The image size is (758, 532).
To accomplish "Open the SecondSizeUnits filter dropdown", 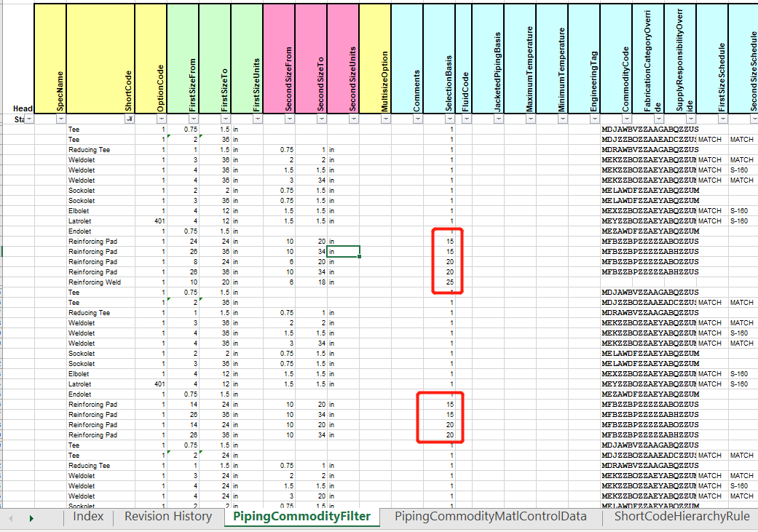I will (353, 119).
